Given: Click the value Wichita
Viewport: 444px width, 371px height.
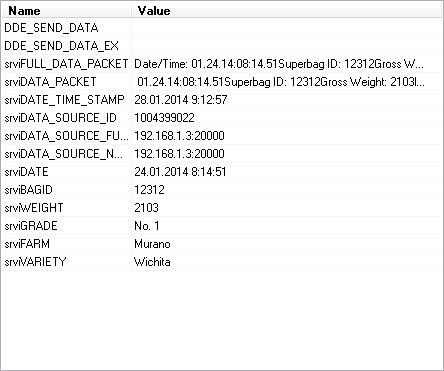Looking at the screenshot, I should pos(152,262).
